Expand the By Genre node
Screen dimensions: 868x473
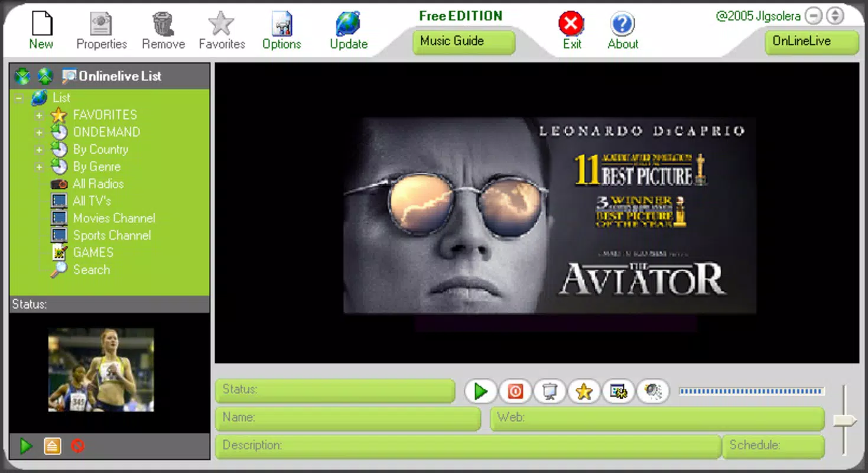40,167
